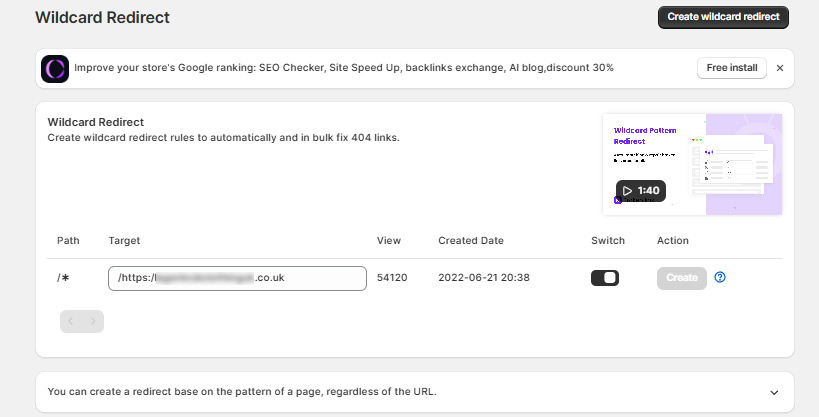
Task: Click the Target column header
Action: click(124, 241)
